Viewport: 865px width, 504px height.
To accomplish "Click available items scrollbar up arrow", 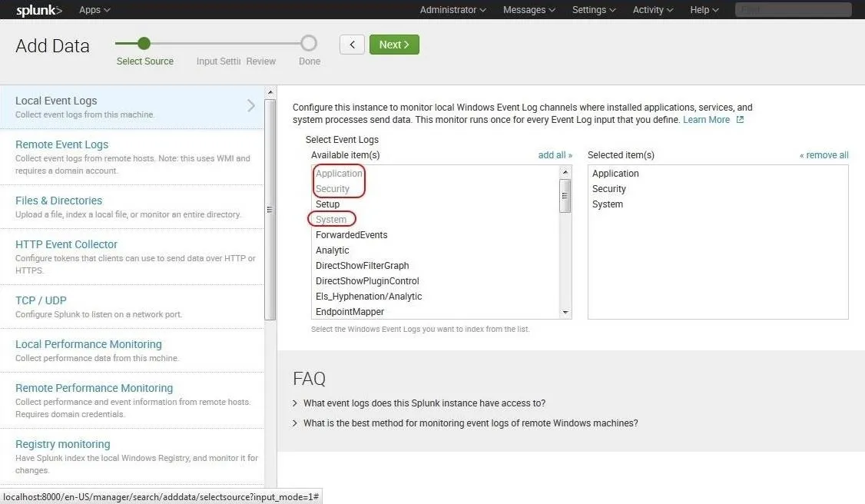I will [x=565, y=172].
